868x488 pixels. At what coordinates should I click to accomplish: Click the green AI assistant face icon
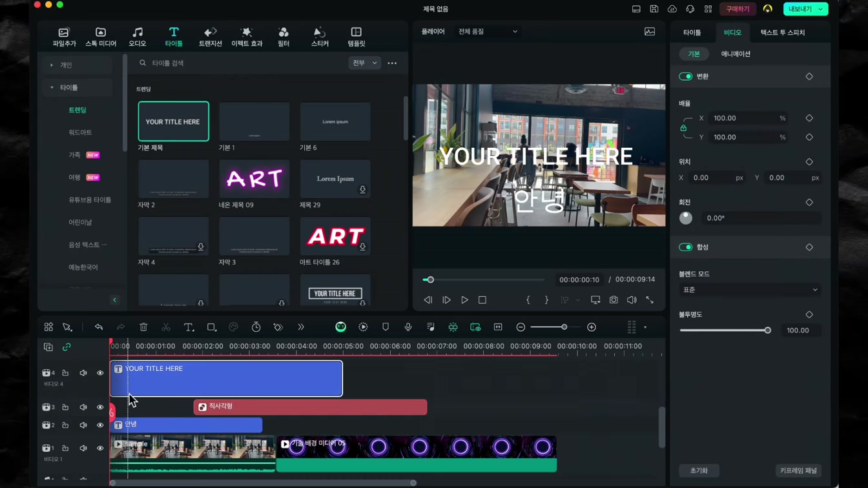(341, 327)
